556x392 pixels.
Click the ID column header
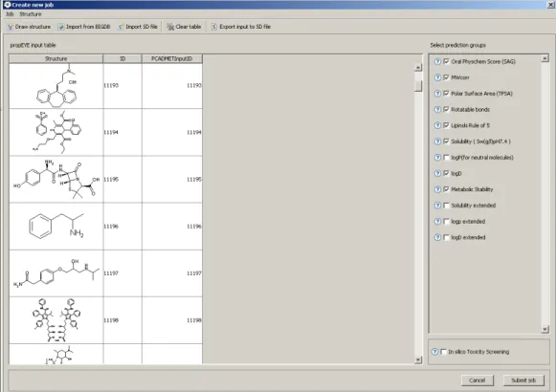[x=122, y=58]
